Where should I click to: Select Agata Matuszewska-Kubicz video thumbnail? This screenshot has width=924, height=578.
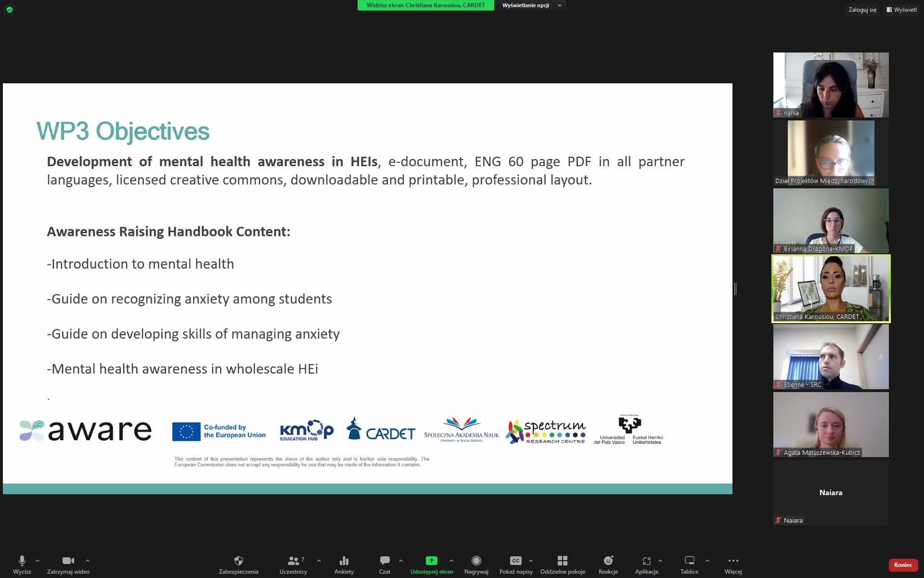[831, 424]
